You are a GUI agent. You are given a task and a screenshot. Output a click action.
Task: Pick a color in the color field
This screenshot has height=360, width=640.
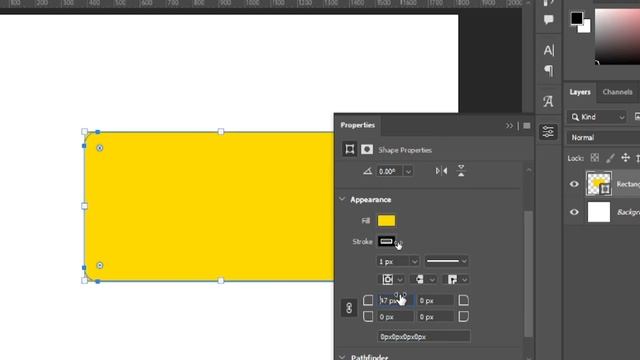click(x=617, y=36)
